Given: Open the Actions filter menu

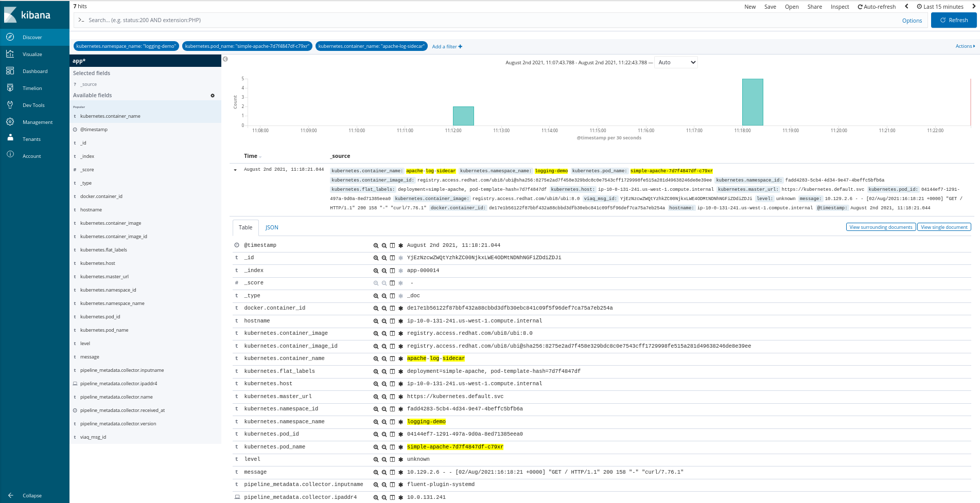Looking at the screenshot, I should tap(965, 46).
